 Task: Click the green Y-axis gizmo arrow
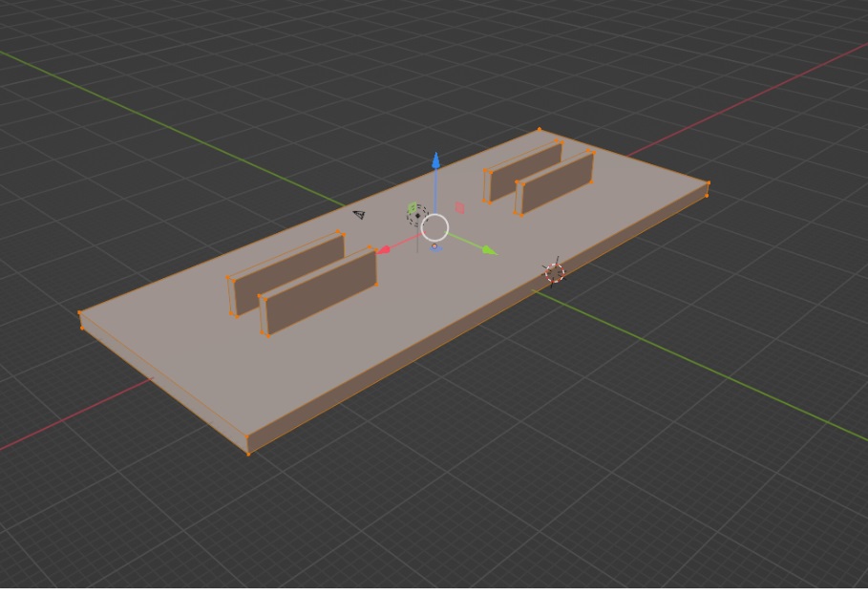tap(488, 250)
